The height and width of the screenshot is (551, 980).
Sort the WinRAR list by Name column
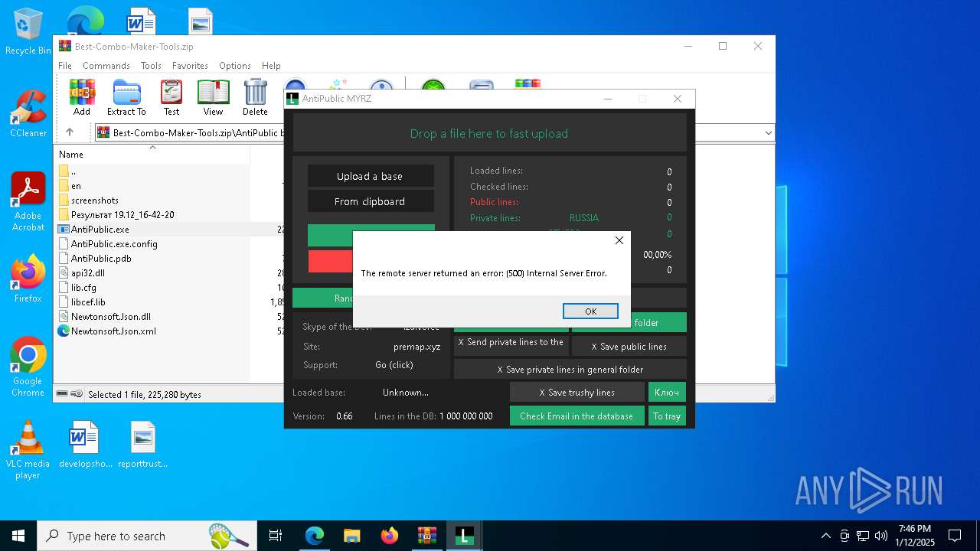(152, 154)
